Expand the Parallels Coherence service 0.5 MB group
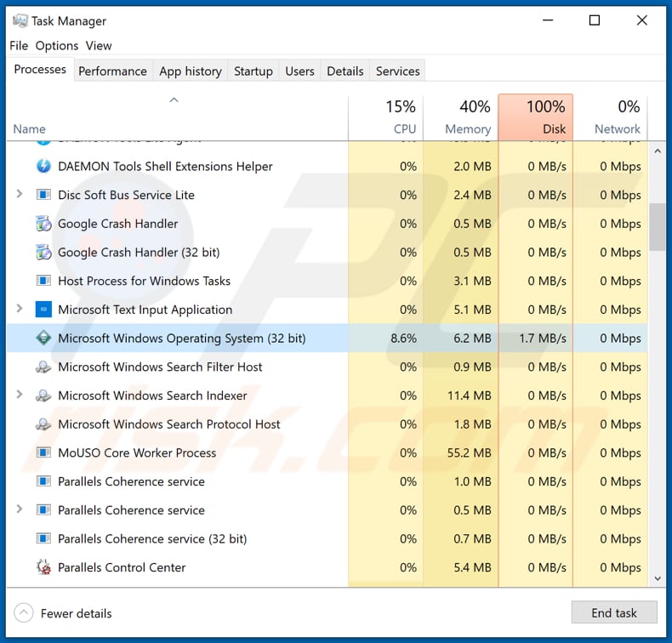This screenshot has width=672, height=643. point(20,509)
